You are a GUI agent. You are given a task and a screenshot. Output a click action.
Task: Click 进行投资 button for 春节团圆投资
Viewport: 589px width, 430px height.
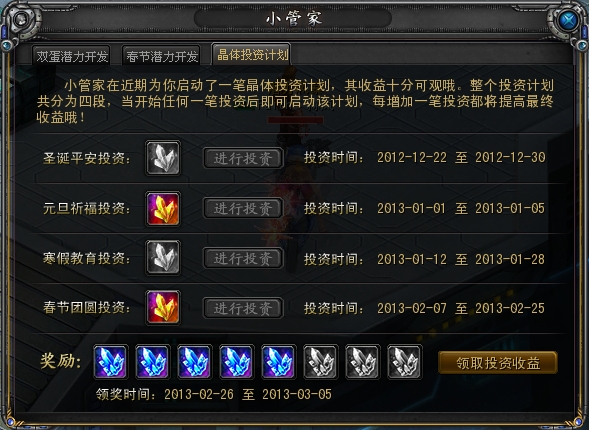coord(243,308)
